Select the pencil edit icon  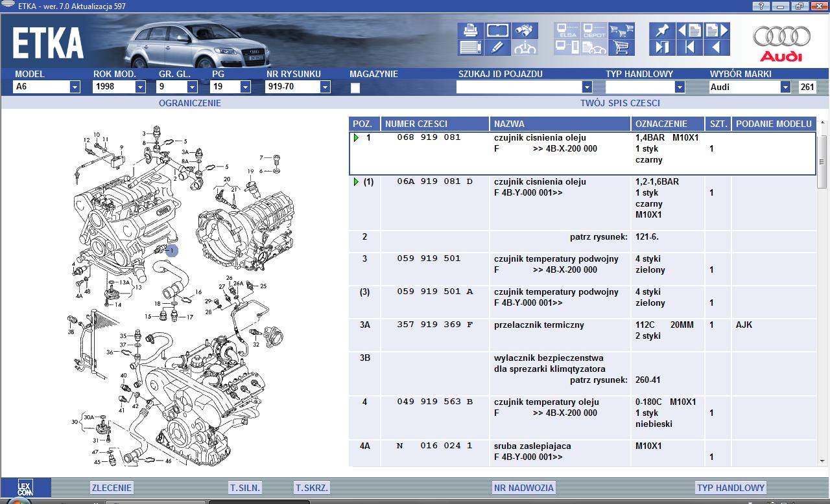pyautogui.click(x=497, y=47)
